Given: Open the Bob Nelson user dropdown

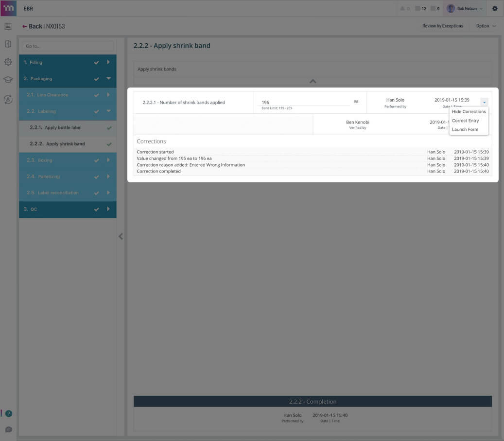Looking at the screenshot, I should (465, 8).
